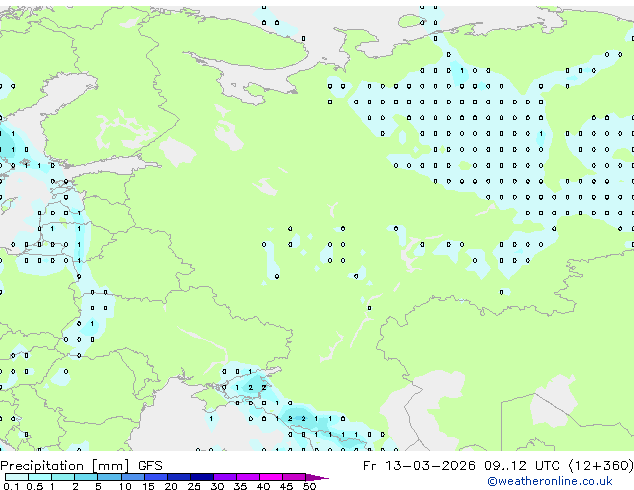Pick the 5–10 mm legend color box

[x=110, y=477]
